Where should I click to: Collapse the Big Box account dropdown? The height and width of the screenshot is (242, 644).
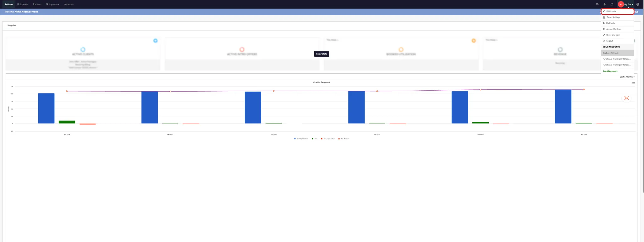click(629, 4)
